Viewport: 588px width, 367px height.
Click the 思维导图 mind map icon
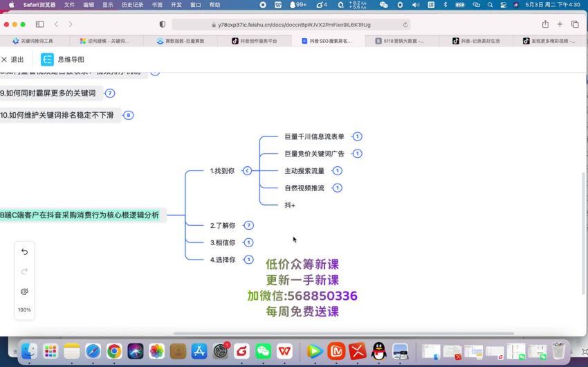(x=47, y=60)
